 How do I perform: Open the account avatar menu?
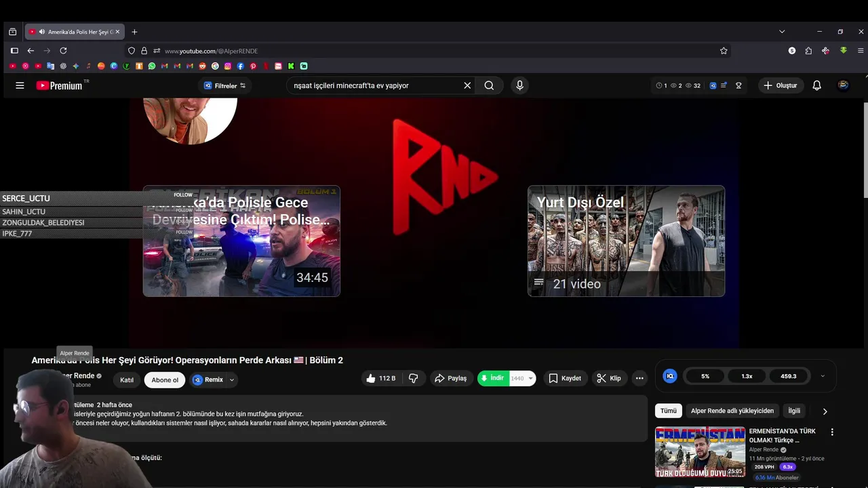pos(844,85)
